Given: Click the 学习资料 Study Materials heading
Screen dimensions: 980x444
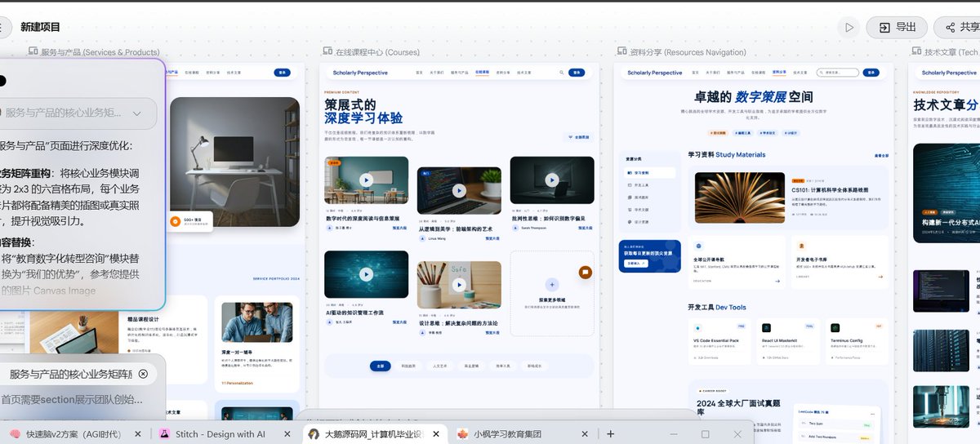Looking at the screenshot, I should tap(727, 154).
